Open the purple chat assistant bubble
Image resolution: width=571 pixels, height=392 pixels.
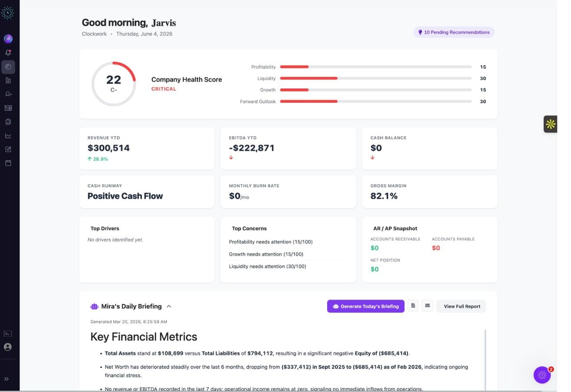[542, 375]
